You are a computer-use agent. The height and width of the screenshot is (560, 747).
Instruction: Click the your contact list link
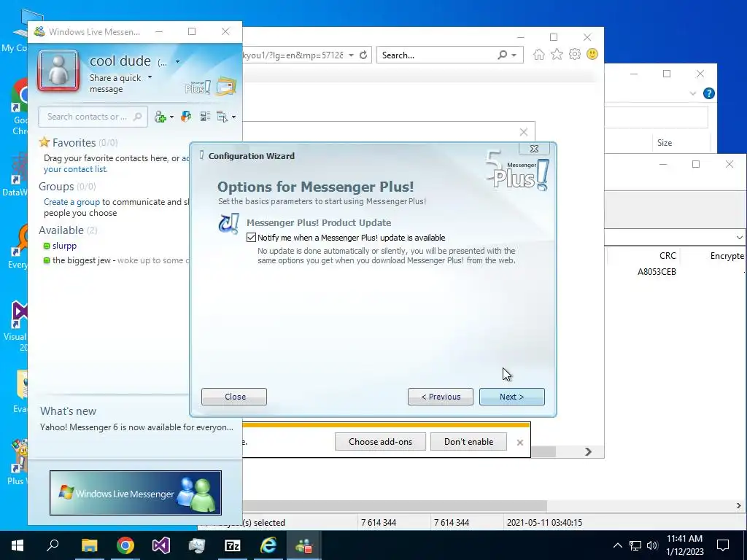pyautogui.click(x=75, y=169)
